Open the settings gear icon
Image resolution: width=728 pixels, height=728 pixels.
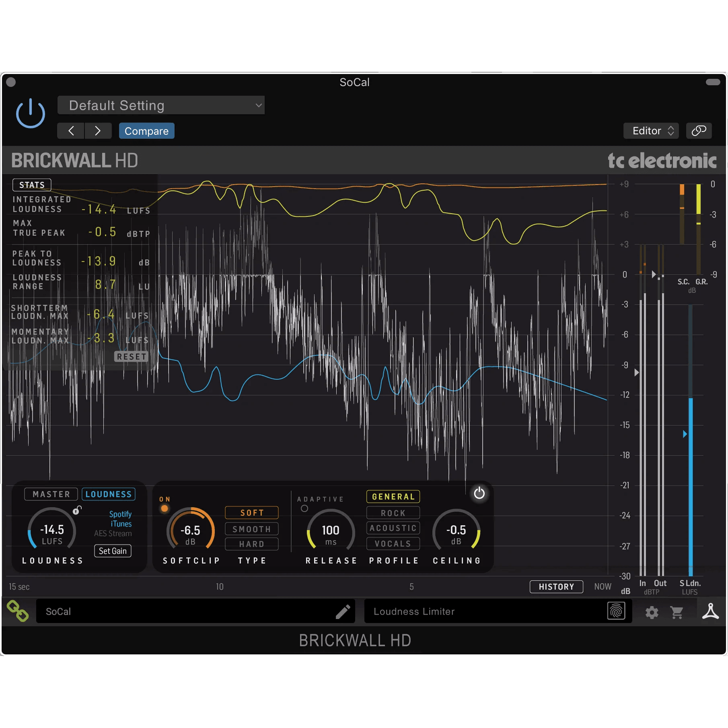[652, 612]
